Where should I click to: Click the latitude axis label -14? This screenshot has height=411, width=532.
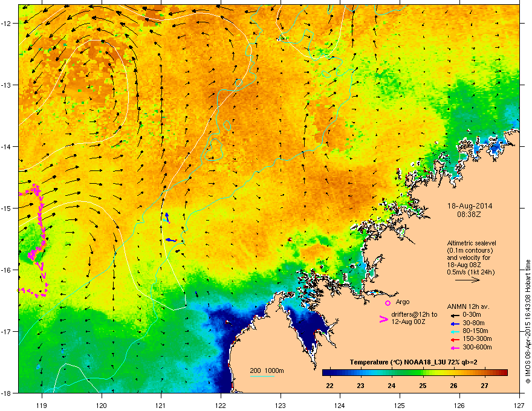(7, 146)
